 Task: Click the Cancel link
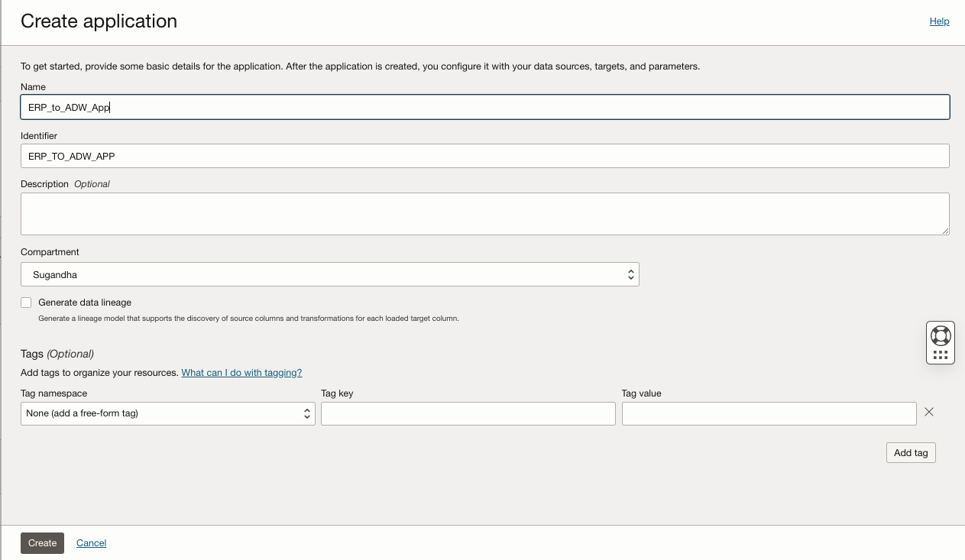pyautogui.click(x=91, y=543)
